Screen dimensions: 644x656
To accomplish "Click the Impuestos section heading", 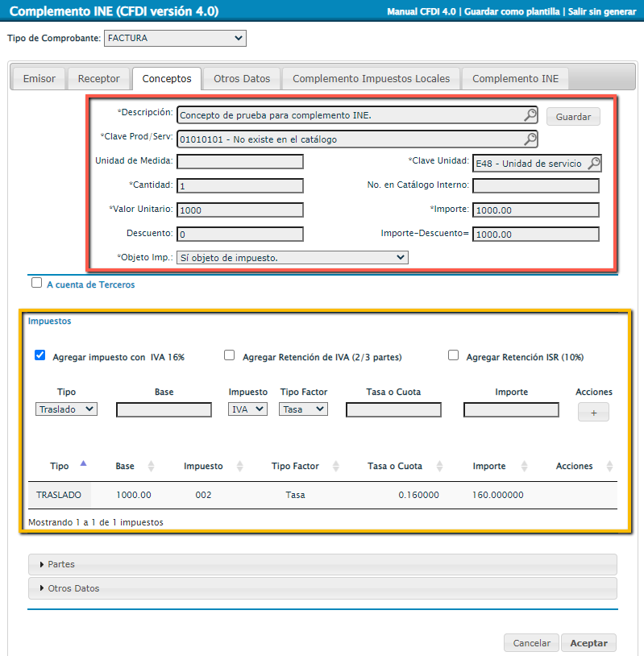I will (49, 321).
